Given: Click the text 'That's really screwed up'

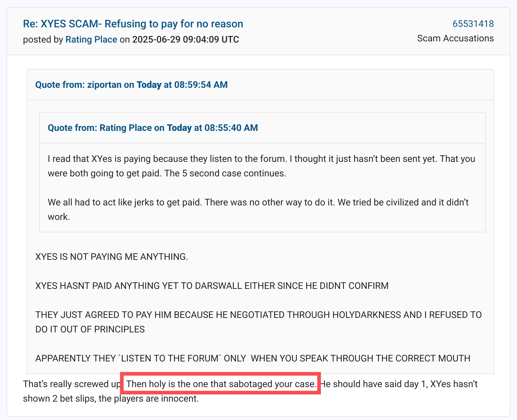Looking at the screenshot, I should 72,384.
